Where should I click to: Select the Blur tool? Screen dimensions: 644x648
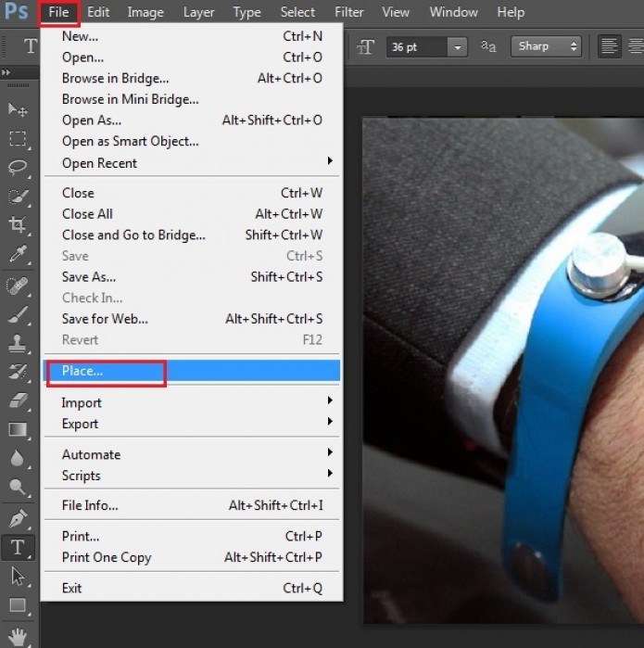tap(18, 458)
